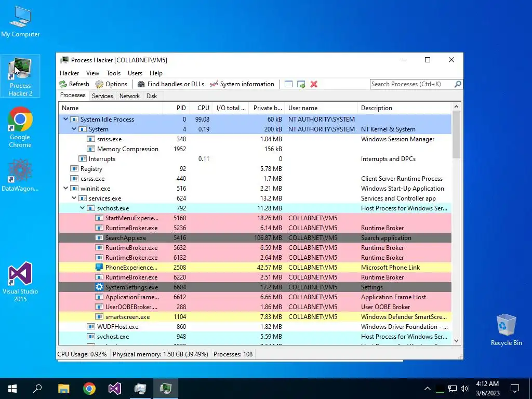Click the scroll down arrow in process list
This screenshot has height=399, width=532.
[x=456, y=341]
